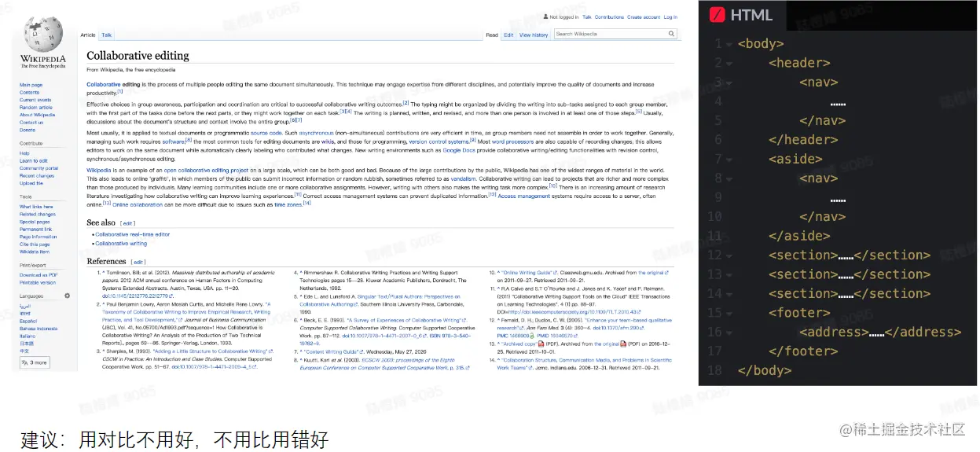Viewport: 980px width, 452px height.
Task: Collapse the header tag fold arrow
Action: click(730, 63)
